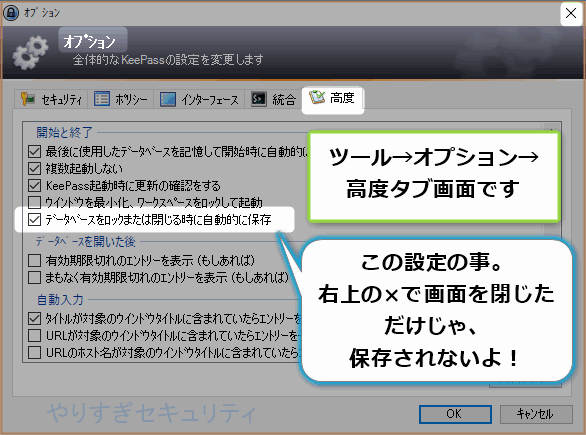This screenshot has width=586, height=435.
Task: Click the list icon on ポリシー tab
Action: (102, 99)
